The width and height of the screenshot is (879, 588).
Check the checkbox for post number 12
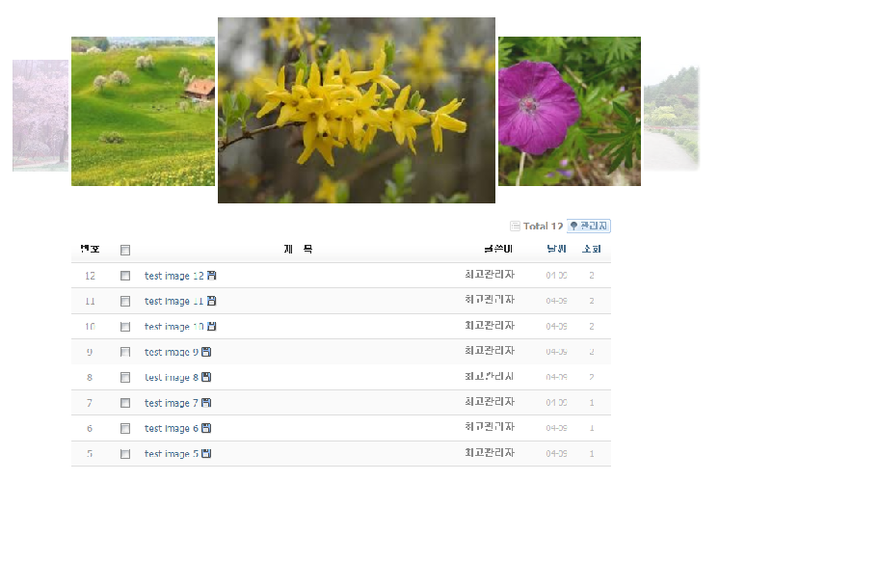(125, 276)
